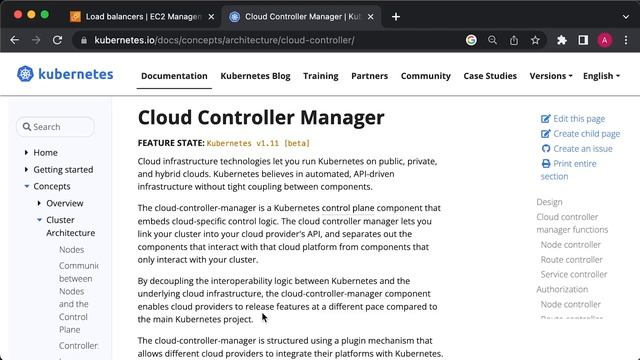Open the Documentation nav item
Viewport: 640px width, 360px height.
click(174, 76)
